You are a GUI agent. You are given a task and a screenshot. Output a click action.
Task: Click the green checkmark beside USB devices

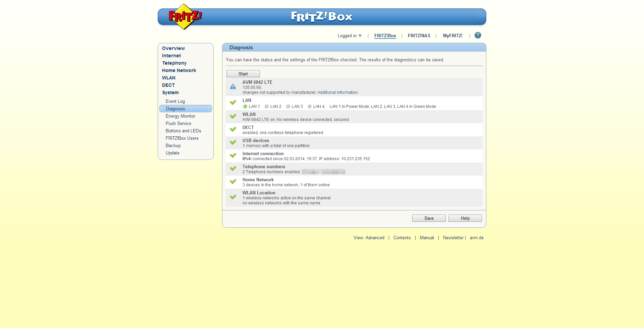(x=233, y=142)
